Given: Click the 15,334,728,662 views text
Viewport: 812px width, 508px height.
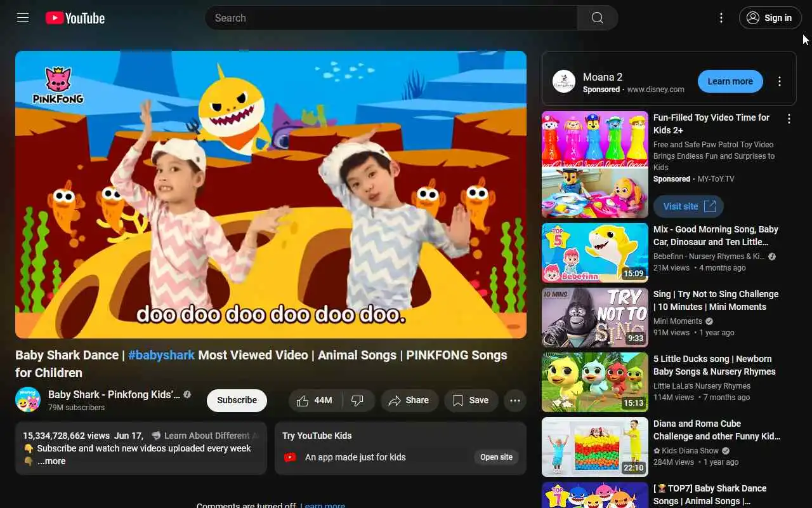Looking at the screenshot, I should 67,436.
